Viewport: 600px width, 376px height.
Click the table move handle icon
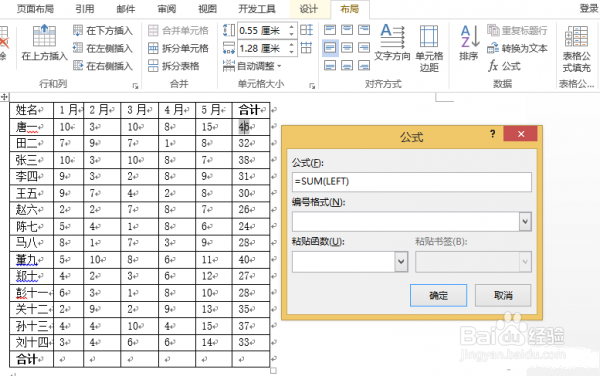click(x=4, y=97)
